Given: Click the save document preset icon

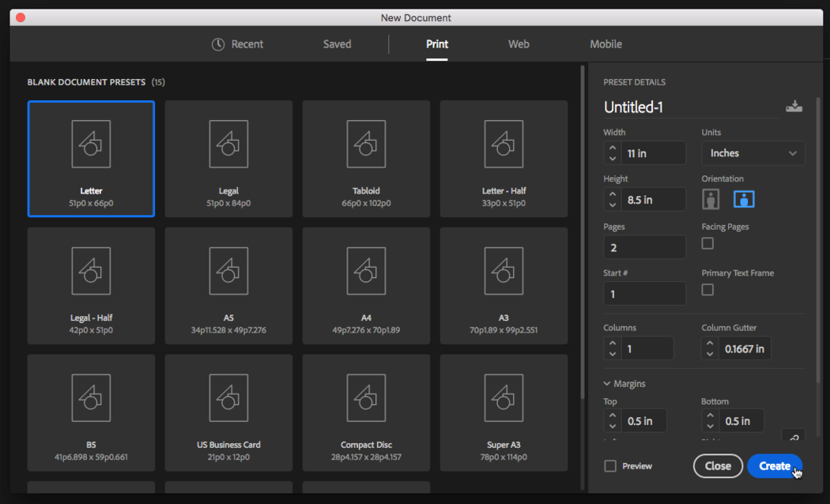Looking at the screenshot, I should (x=794, y=107).
